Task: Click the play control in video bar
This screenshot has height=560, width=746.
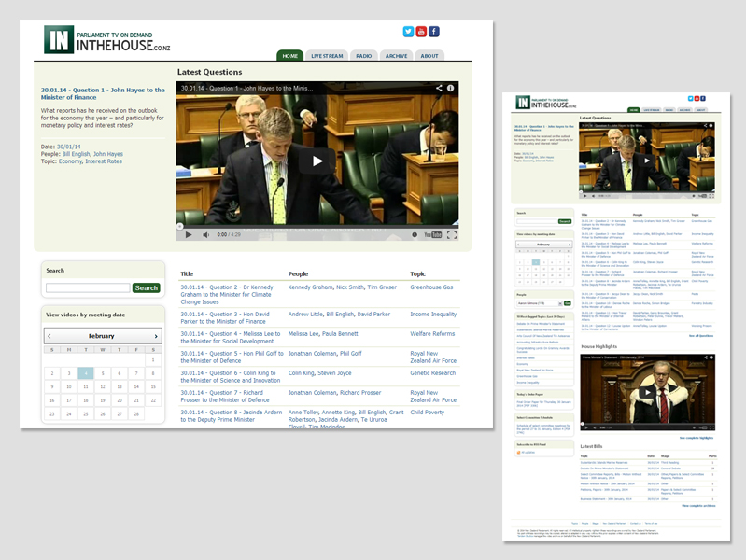Action: [x=189, y=234]
